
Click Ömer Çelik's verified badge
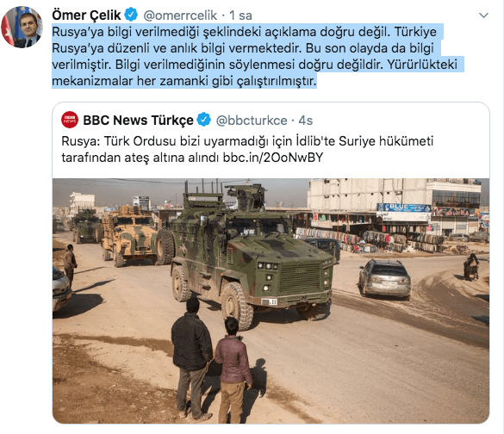click(x=131, y=15)
